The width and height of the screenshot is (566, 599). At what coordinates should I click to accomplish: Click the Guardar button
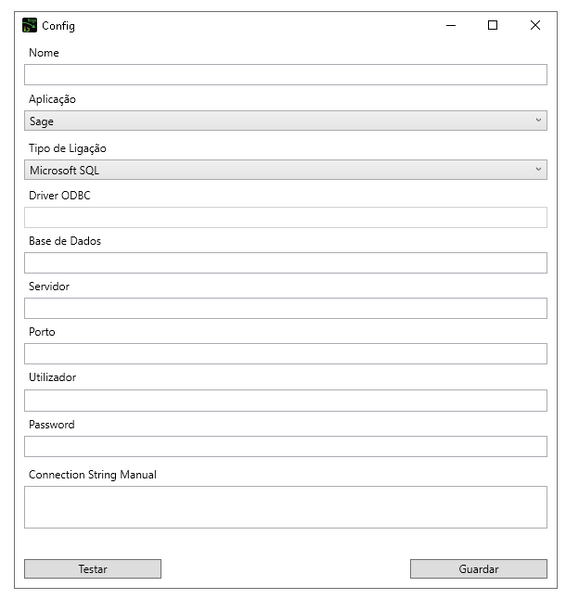479,569
